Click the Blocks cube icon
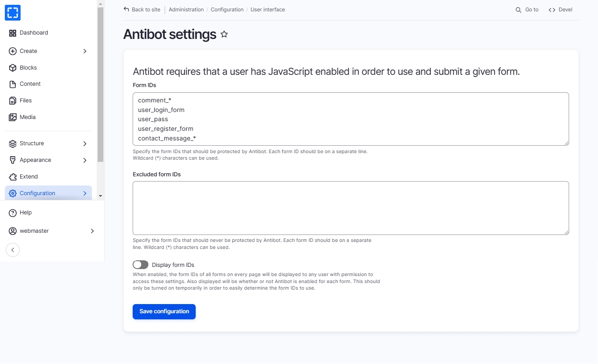The width and height of the screenshot is (598, 364). point(13,68)
